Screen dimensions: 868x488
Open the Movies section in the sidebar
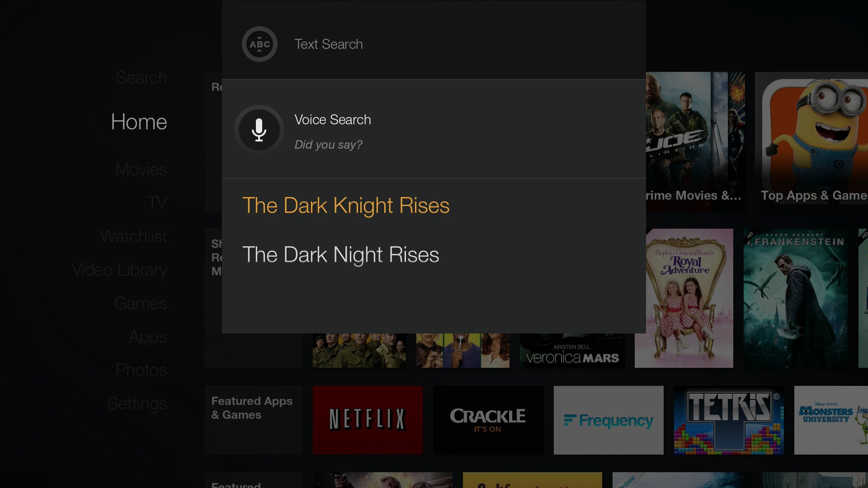(x=141, y=169)
